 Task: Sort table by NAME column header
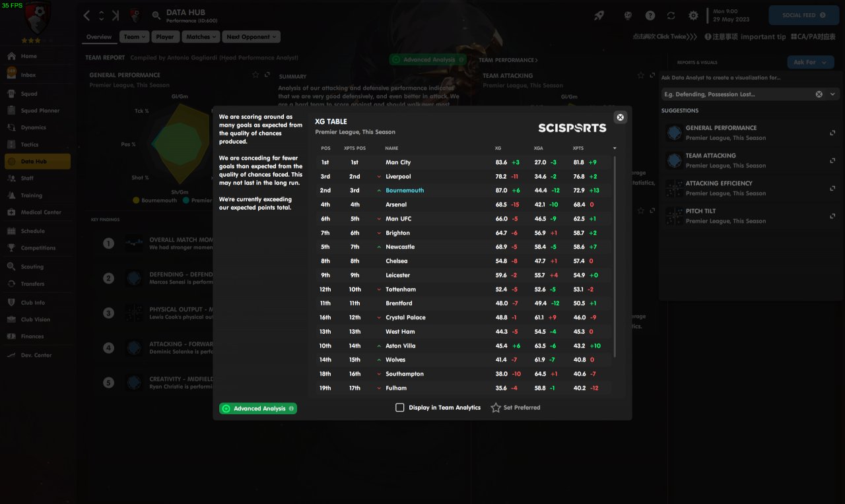pyautogui.click(x=392, y=148)
